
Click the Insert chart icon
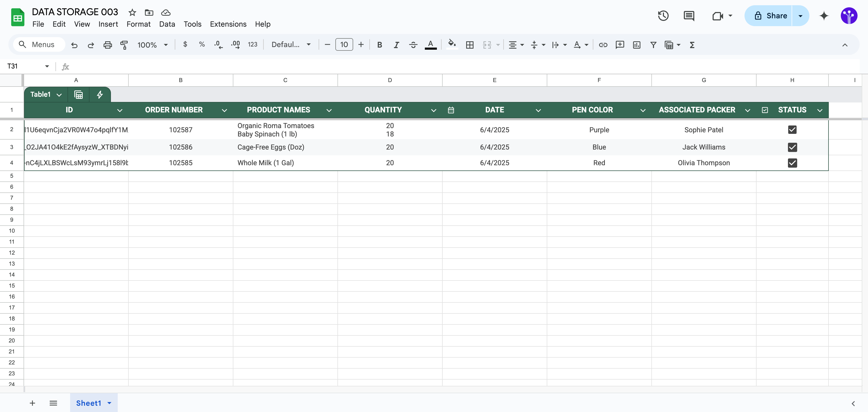coord(636,45)
